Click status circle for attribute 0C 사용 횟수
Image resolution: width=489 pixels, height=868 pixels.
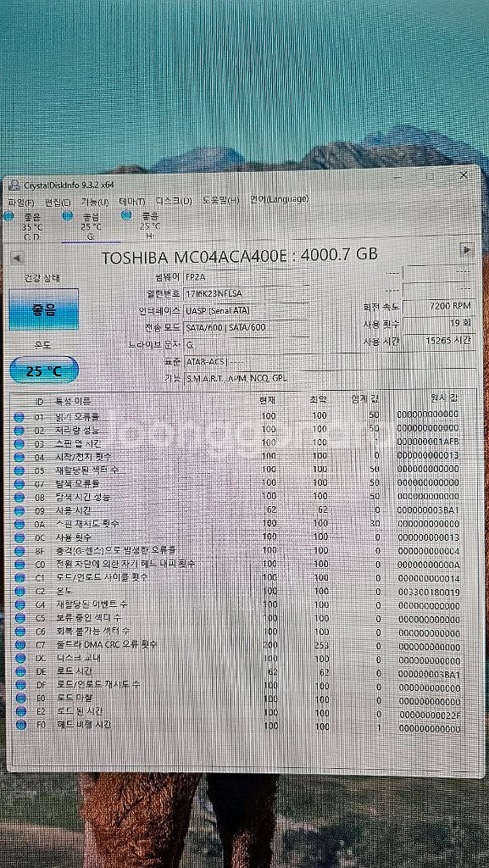tap(19, 537)
